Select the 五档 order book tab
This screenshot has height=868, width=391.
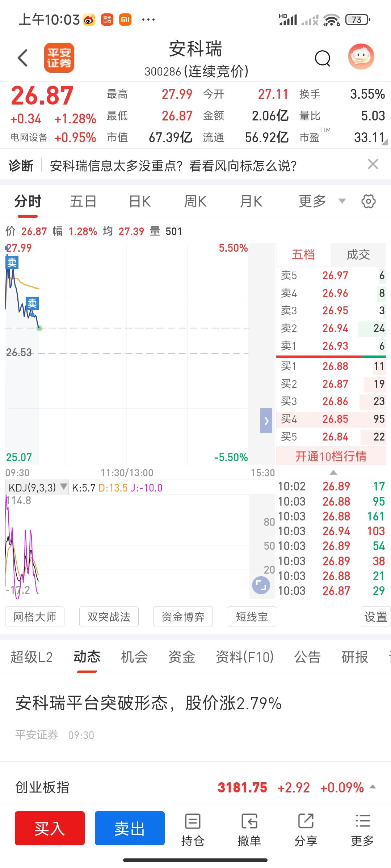[x=303, y=255]
